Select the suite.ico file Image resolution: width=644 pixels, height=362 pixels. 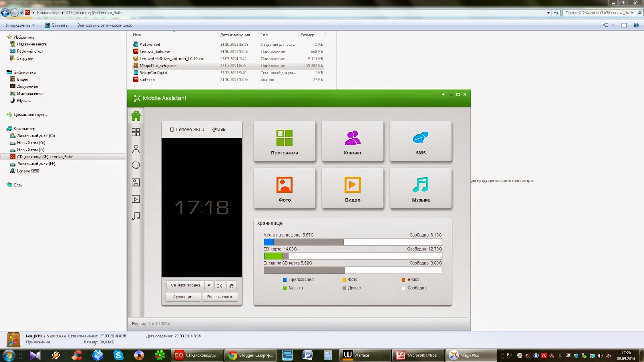coord(147,80)
